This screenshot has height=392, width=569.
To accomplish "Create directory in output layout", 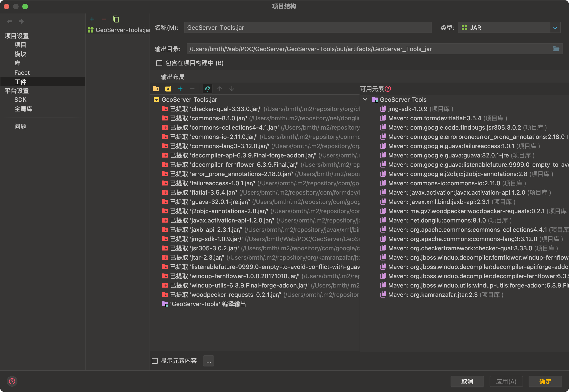I will click(156, 89).
